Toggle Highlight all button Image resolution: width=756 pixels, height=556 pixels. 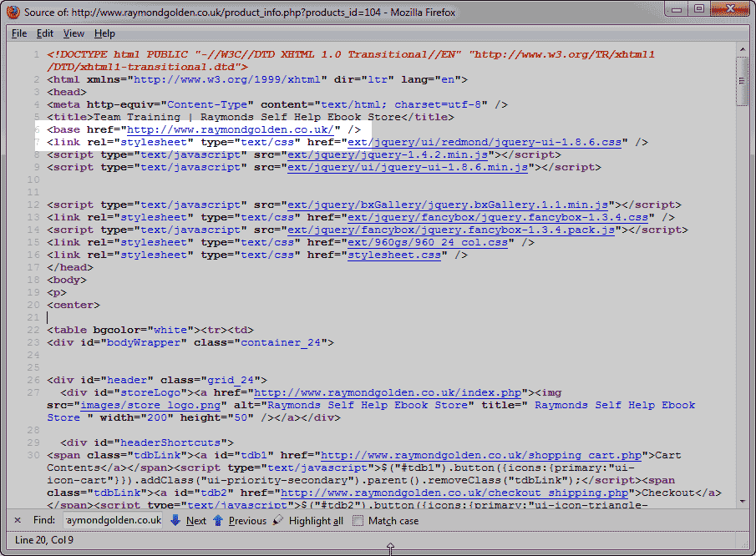pyautogui.click(x=316, y=521)
